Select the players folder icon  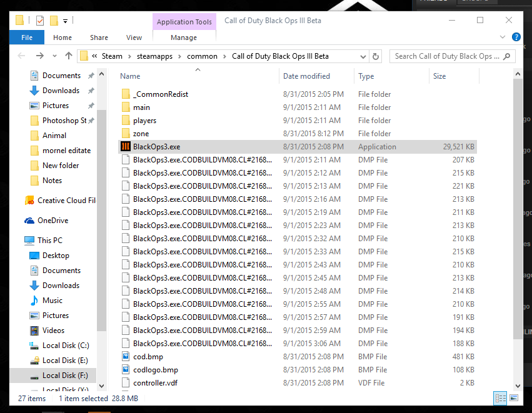(x=126, y=121)
